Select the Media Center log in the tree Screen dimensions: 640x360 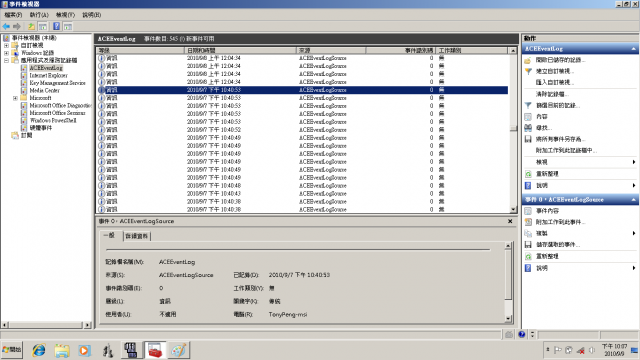(44, 91)
